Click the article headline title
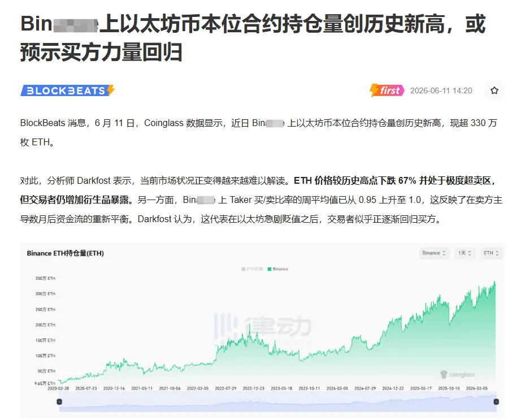This screenshot has height=420, width=512. (x=253, y=38)
